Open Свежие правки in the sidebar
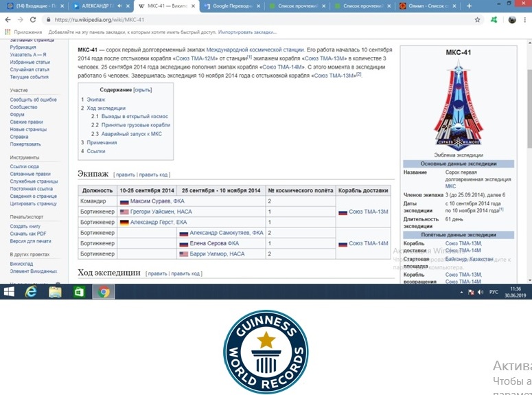This screenshot has width=532, height=395. tap(27, 122)
